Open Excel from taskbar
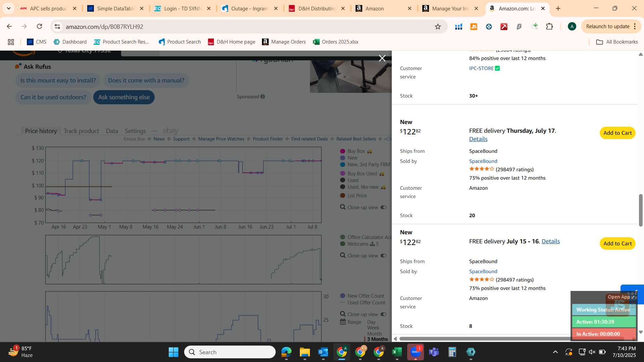This screenshot has height=362, width=644. pyautogui.click(x=397, y=352)
